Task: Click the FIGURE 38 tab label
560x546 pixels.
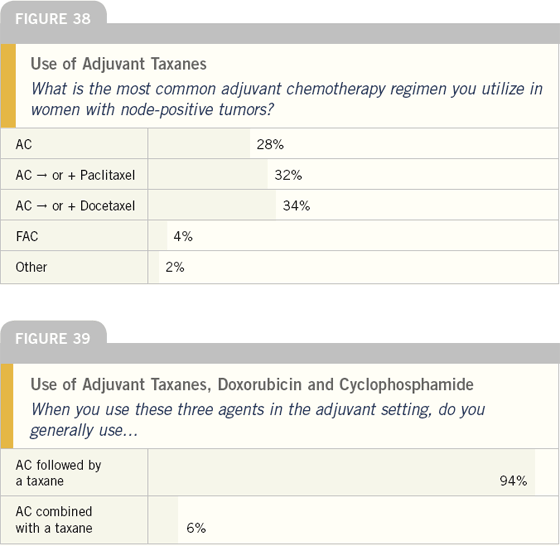Action: (52, 19)
